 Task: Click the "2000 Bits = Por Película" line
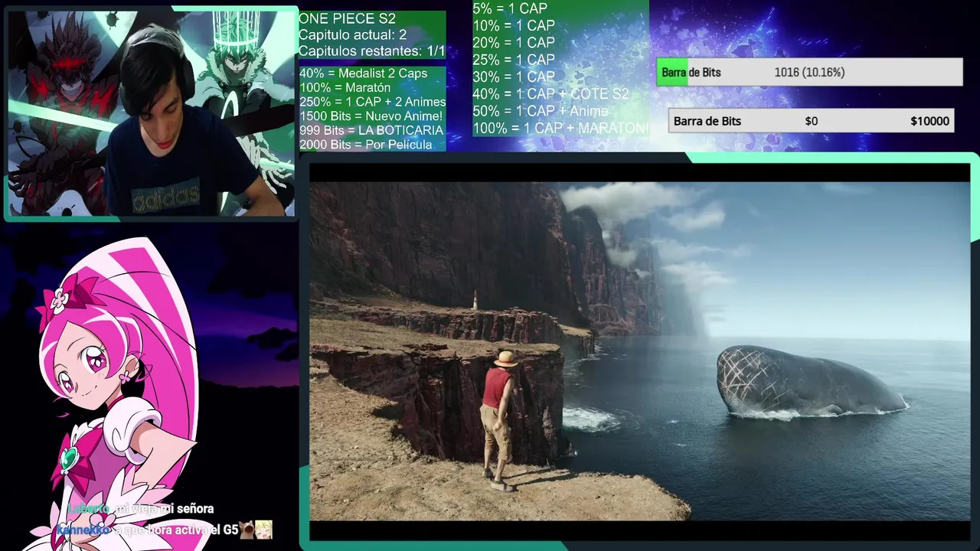click(365, 145)
